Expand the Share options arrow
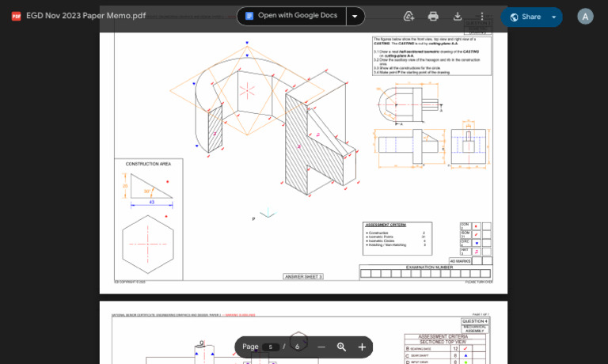 (554, 17)
